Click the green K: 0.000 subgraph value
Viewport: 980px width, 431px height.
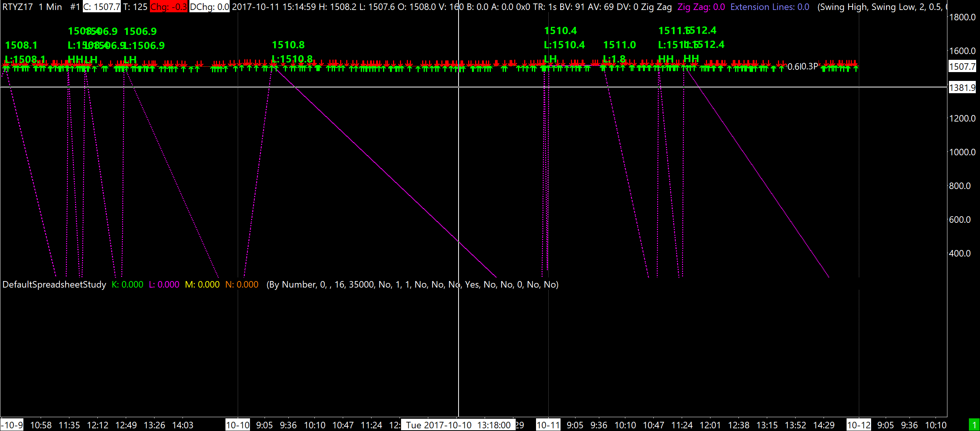pos(127,285)
